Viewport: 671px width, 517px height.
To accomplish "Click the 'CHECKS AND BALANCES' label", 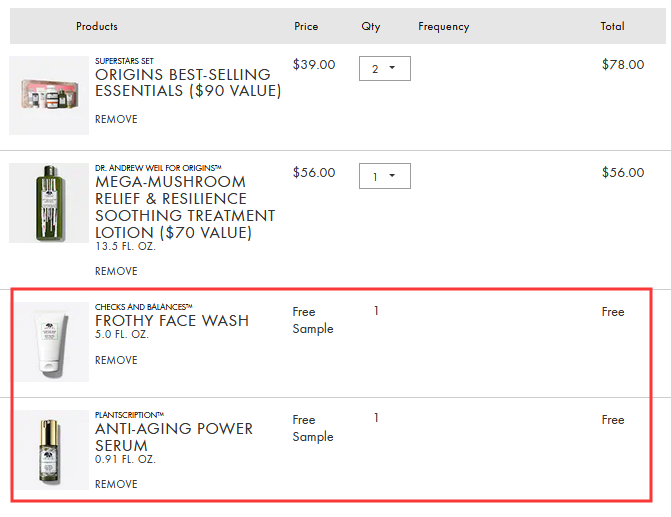I will (144, 307).
